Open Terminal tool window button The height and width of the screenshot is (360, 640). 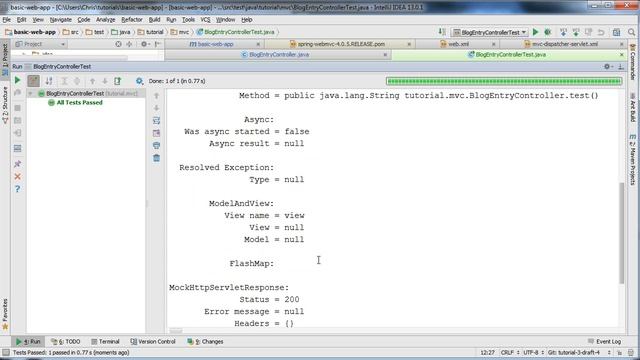coord(105,342)
